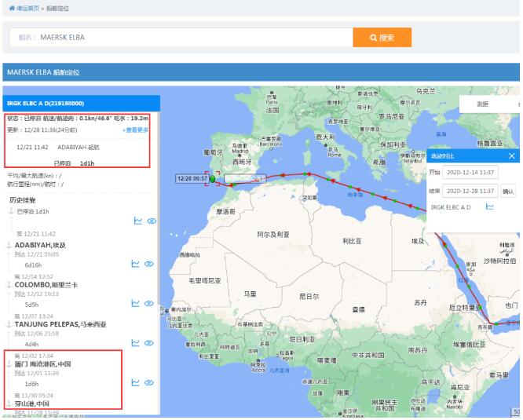Click the 沙特阿拉伯 label on the map
Screen dimensions: 523x420
click(x=499, y=261)
